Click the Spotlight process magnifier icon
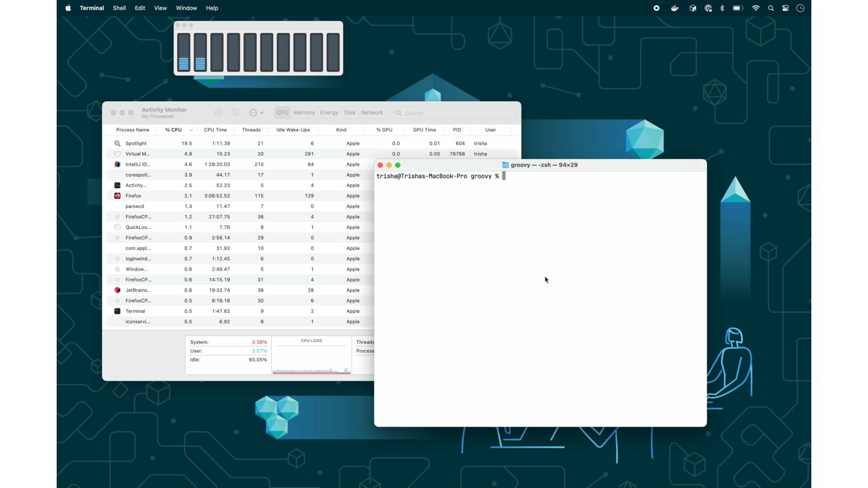This screenshot has height=488, width=868. coord(118,143)
